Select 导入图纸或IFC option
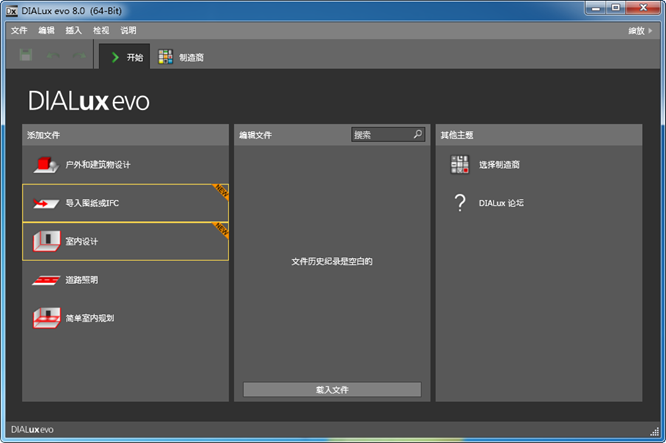666x443 pixels. (125, 203)
